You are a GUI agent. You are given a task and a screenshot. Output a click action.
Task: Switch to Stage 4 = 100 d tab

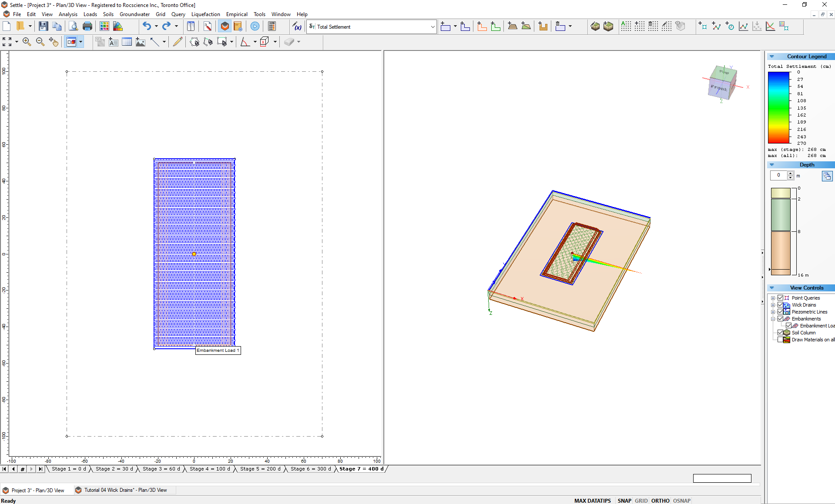pyautogui.click(x=210, y=469)
